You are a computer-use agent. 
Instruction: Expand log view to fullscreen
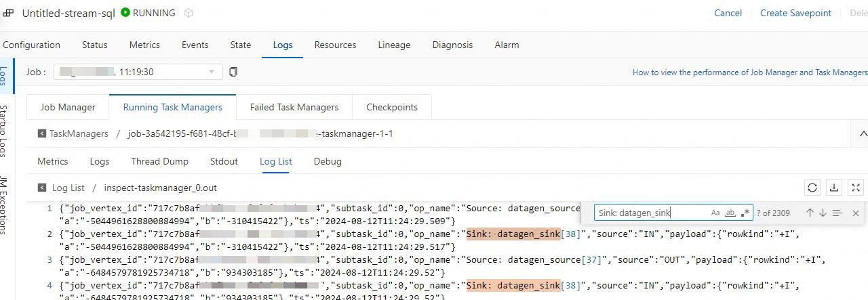tap(856, 188)
